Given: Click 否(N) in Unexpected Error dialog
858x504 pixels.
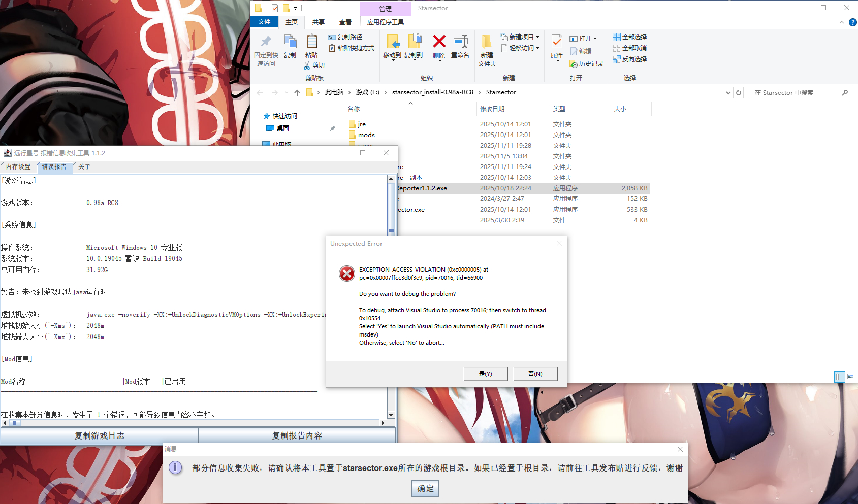Looking at the screenshot, I should pos(535,374).
